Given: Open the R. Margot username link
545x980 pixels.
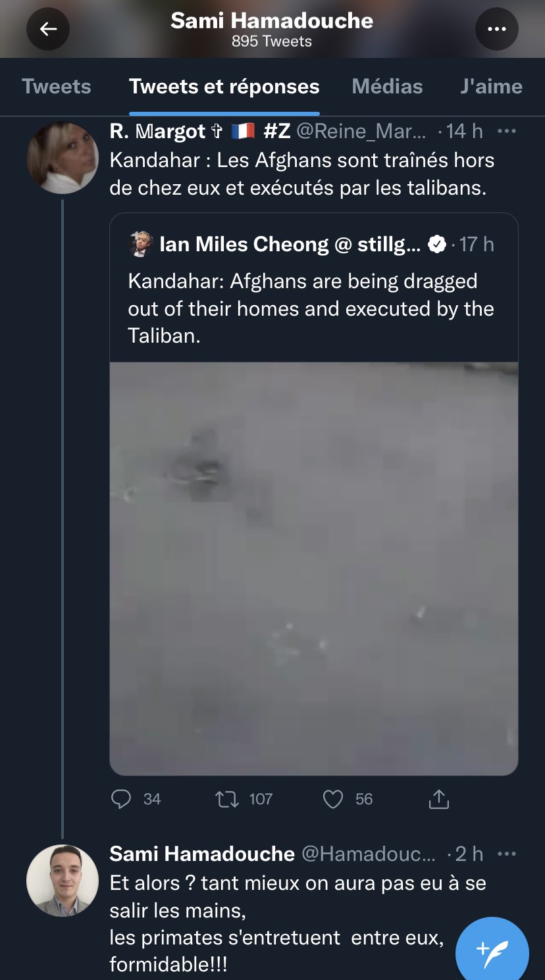Looking at the screenshot, I should 158,132.
